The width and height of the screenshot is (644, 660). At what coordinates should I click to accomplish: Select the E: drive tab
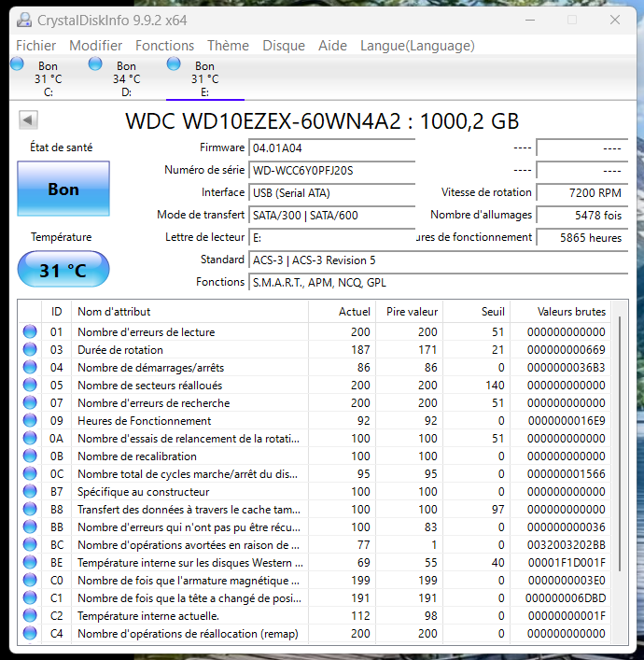[x=205, y=77]
